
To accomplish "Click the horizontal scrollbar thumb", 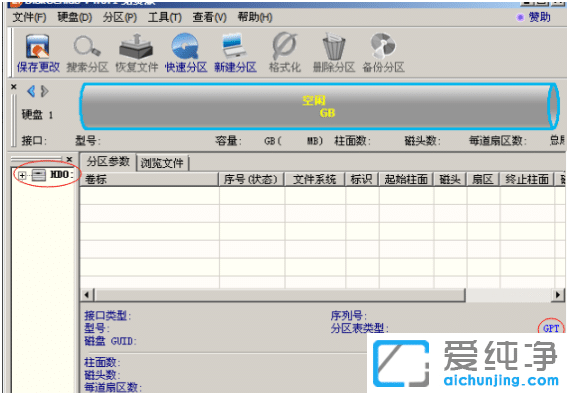I will (280, 295).
